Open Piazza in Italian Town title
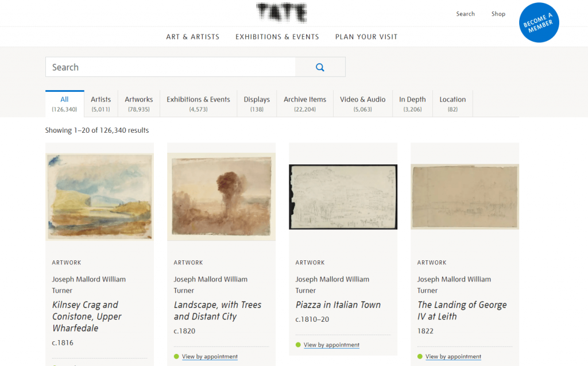 point(338,305)
